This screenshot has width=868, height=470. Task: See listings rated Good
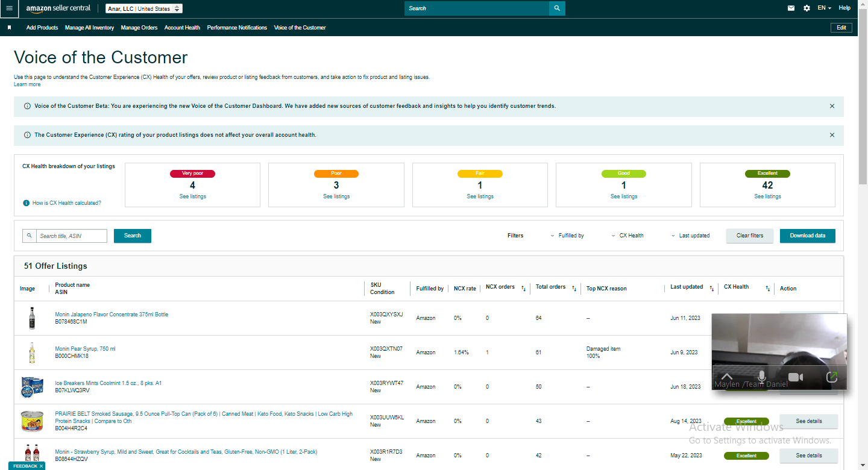pos(624,196)
